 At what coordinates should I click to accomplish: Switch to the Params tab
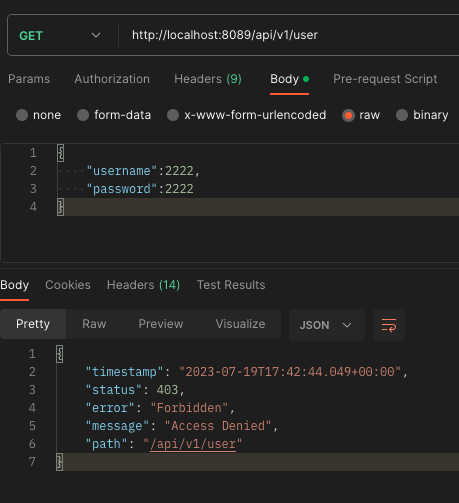click(29, 79)
